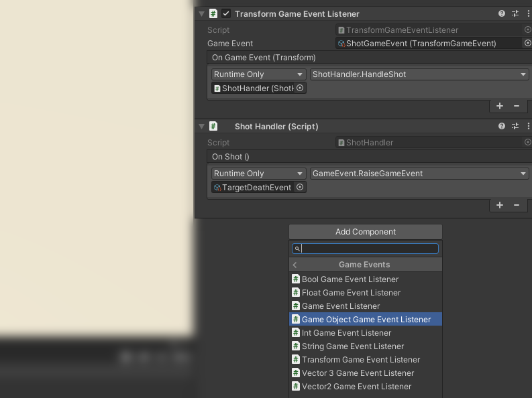This screenshot has height=398, width=532.
Task: Open ShotHandler.HandleShot function dropdown
Action: [x=419, y=74]
